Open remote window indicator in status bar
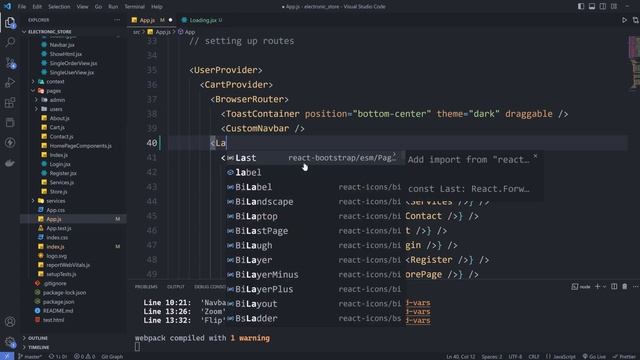 coord(7,356)
